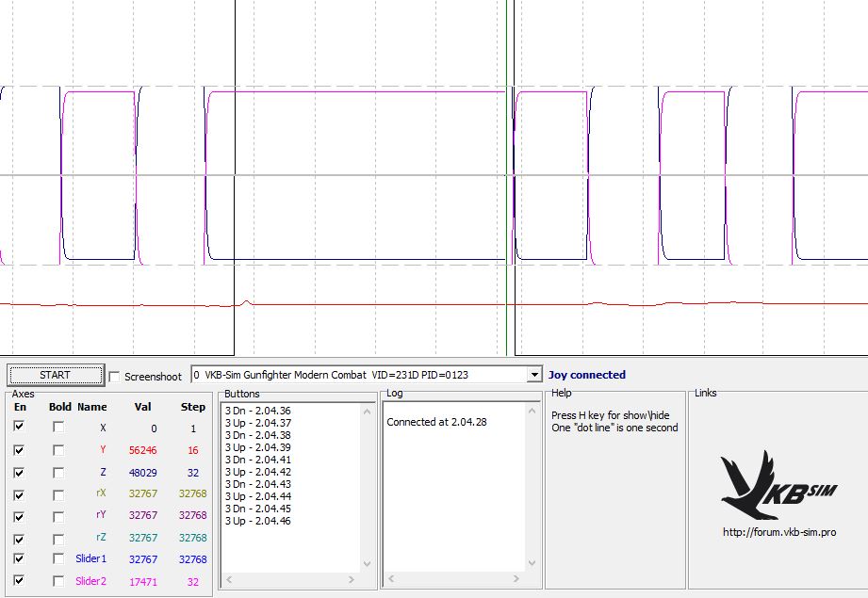
Task: Click the Buttons list scroll-down arrow
Action: (368, 564)
